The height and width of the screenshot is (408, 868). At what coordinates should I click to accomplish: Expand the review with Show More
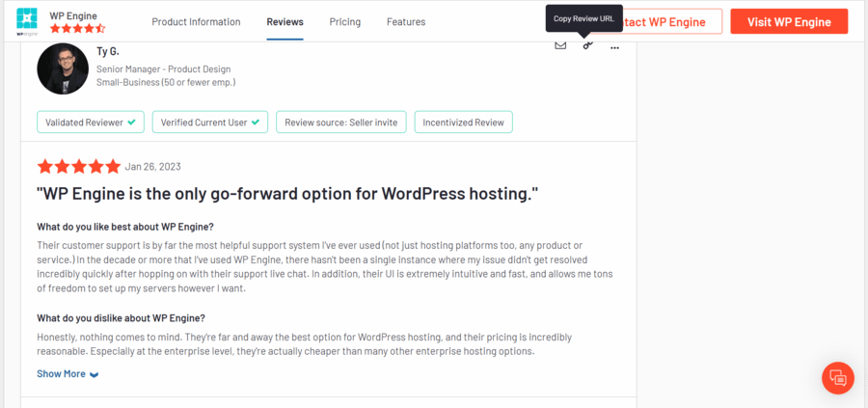point(68,374)
